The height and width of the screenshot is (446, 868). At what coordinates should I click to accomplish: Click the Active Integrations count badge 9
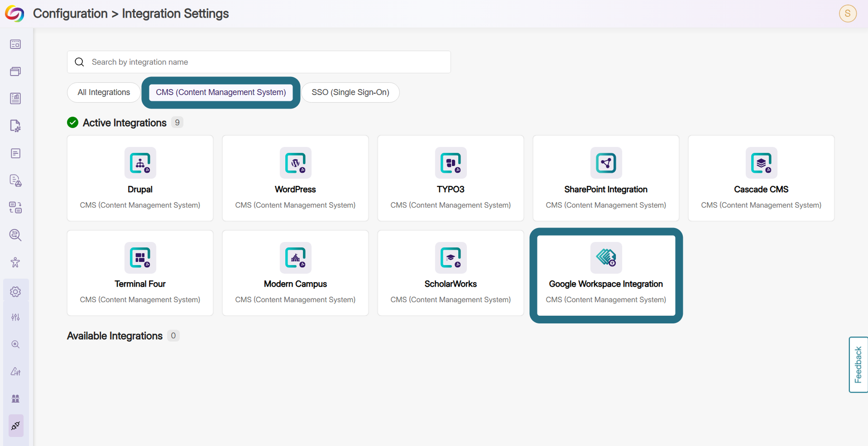pyautogui.click(x=177, y=123)
